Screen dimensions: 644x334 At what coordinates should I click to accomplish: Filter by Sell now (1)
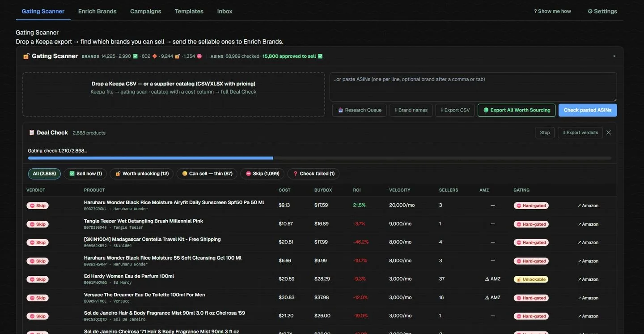tap(85, 174)
